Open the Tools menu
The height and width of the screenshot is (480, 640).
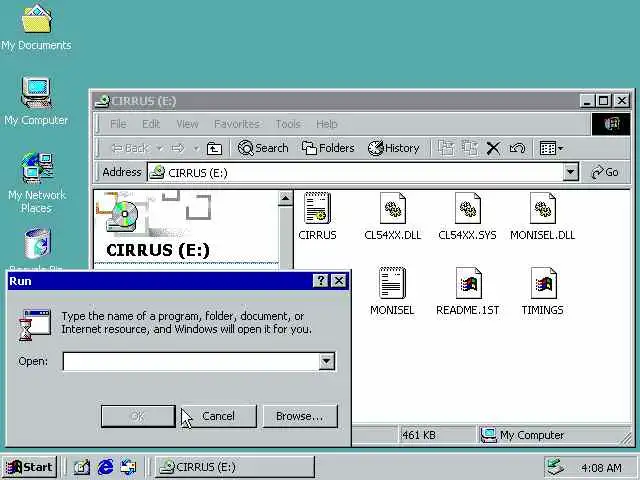tap(288, 124)
